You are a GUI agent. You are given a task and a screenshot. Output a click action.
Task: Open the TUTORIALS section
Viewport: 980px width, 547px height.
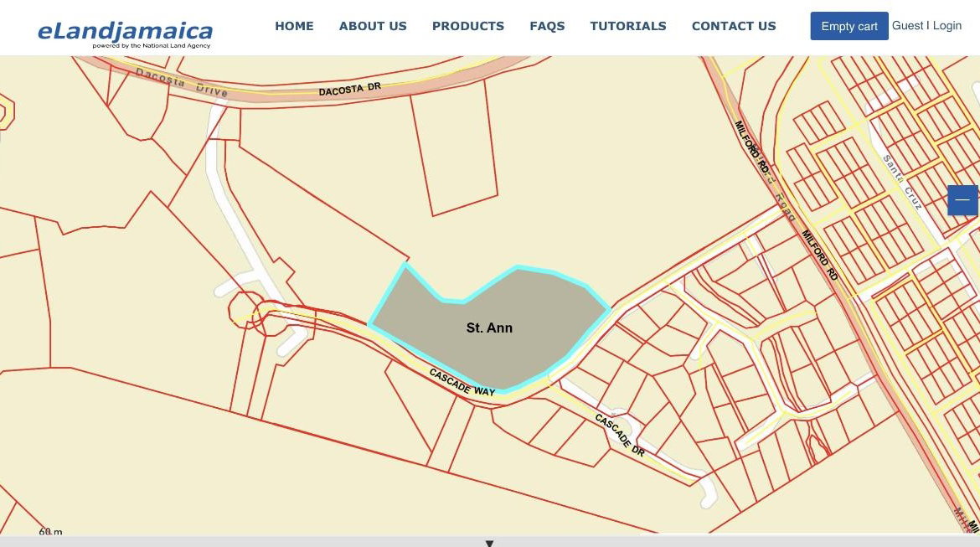click(x=628, y=26)
